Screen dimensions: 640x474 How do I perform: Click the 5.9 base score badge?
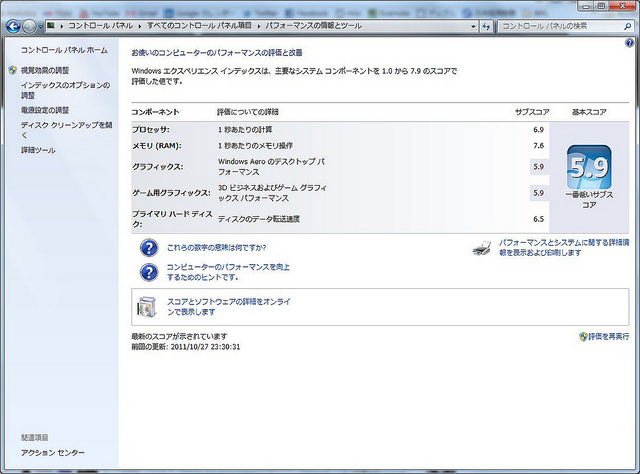[x=589, y=167]
